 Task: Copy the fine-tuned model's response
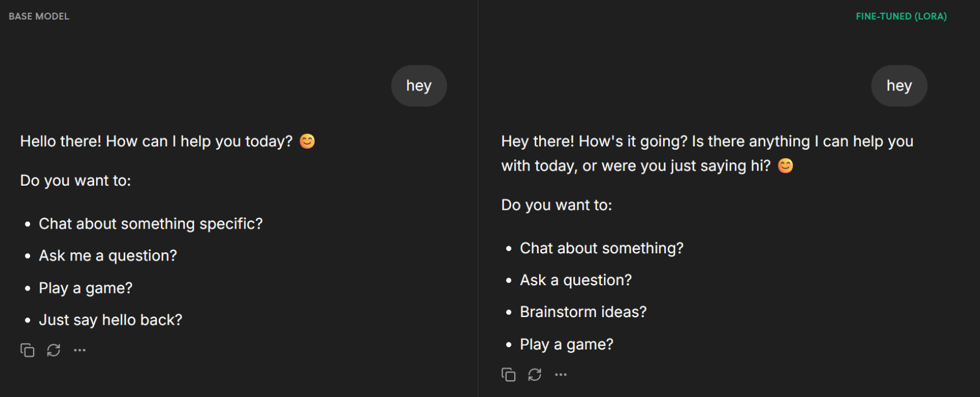pos(508,375)
